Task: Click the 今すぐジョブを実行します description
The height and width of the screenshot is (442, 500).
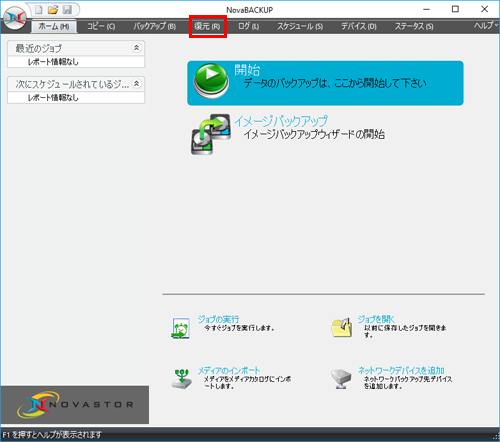Action: (x=239, y=328)
